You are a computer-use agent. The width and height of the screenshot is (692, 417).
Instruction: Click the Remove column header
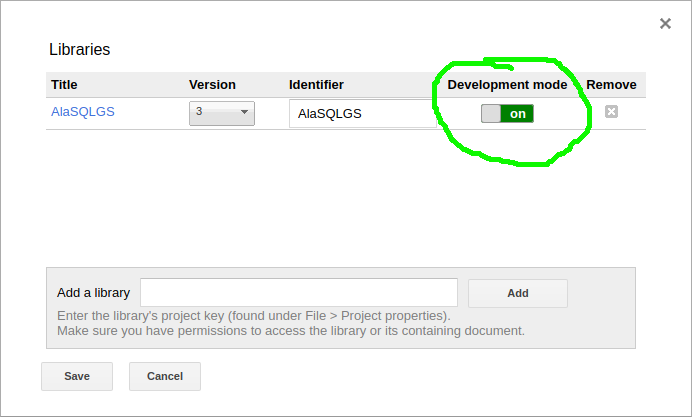click(x=611, y=85)
